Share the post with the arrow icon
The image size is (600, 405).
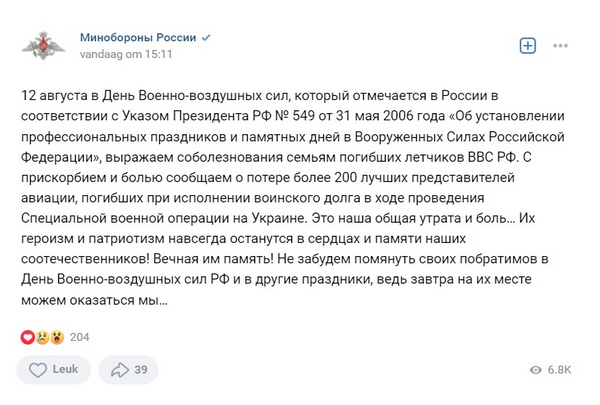tap(120, 370)
